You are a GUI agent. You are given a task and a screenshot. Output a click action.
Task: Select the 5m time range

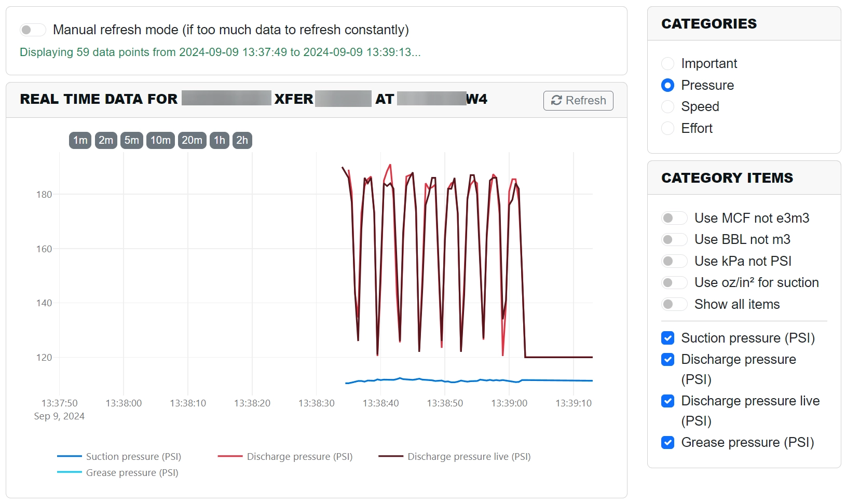(x=131, y=140)
